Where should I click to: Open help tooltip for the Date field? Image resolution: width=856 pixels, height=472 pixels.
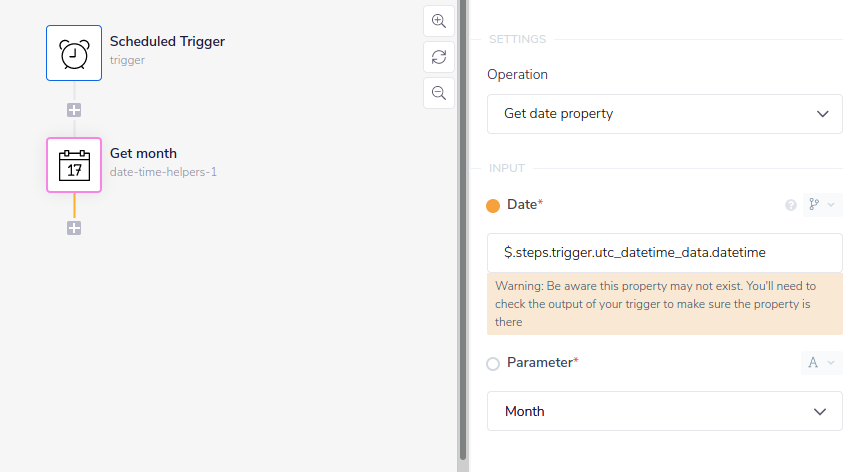(791, 205)
